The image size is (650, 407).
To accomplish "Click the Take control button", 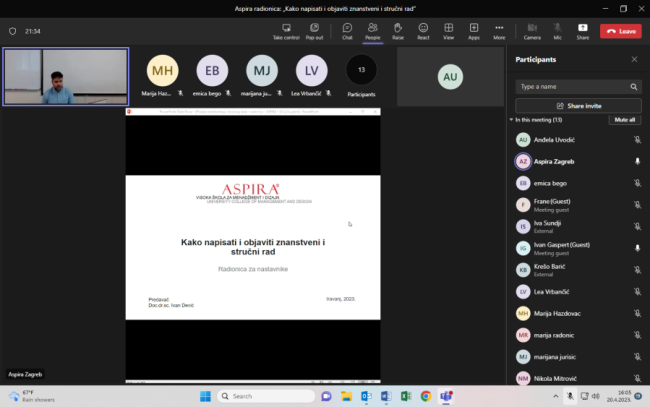I will tap(285, 30).
